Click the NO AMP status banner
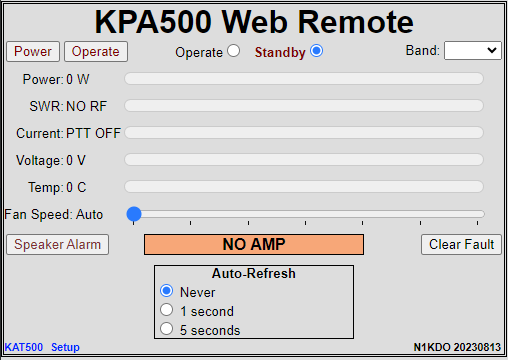The image size is (508, 360). tap(254, 244)
